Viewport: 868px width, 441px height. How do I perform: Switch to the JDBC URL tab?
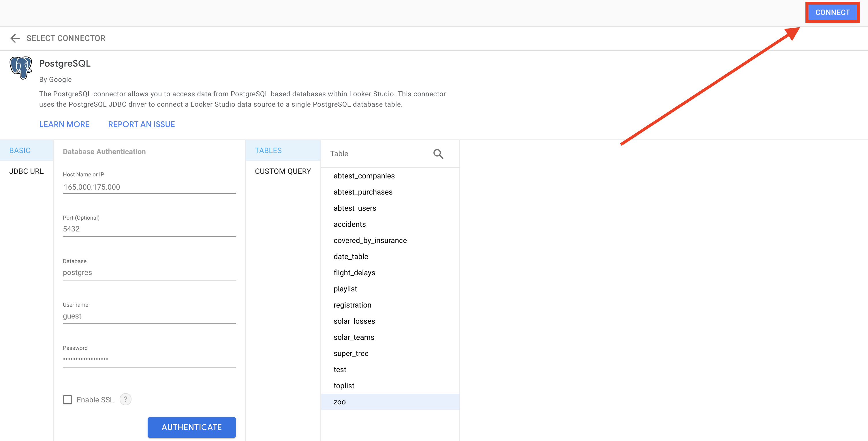26,171
